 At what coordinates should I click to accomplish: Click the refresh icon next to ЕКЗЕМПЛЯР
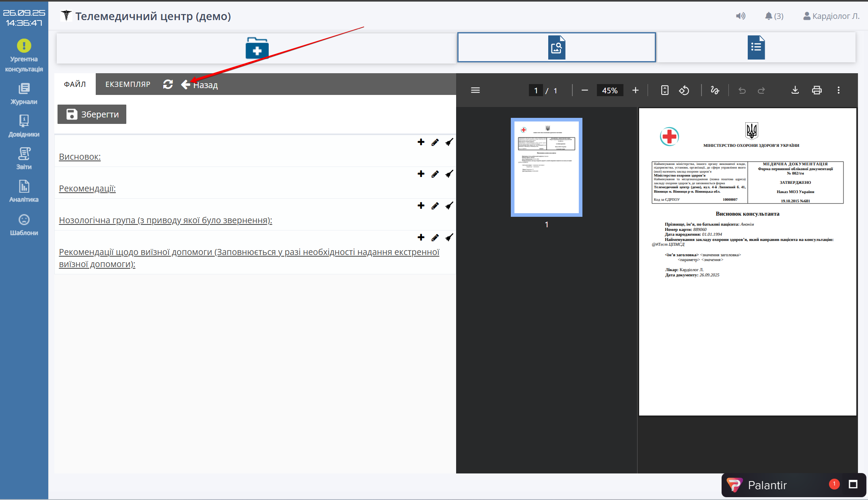168,84
